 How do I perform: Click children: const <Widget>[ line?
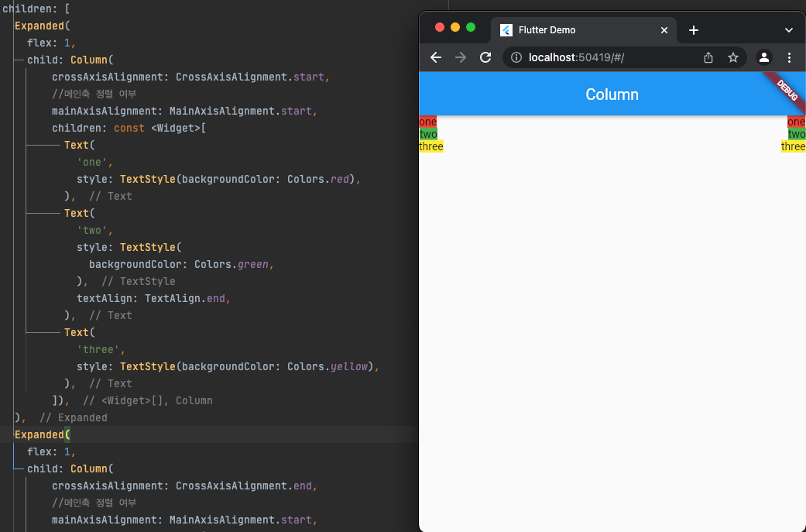pyautogui.click(x=129, y=128)
